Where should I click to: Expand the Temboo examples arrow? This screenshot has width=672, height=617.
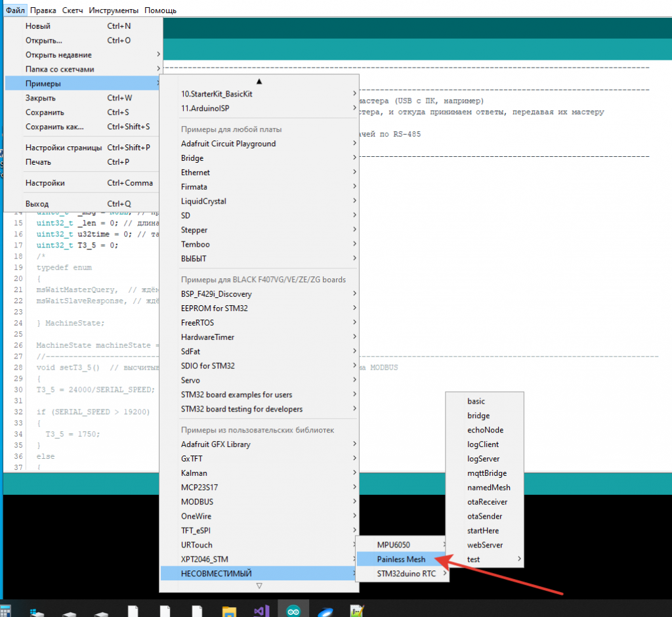354,244
